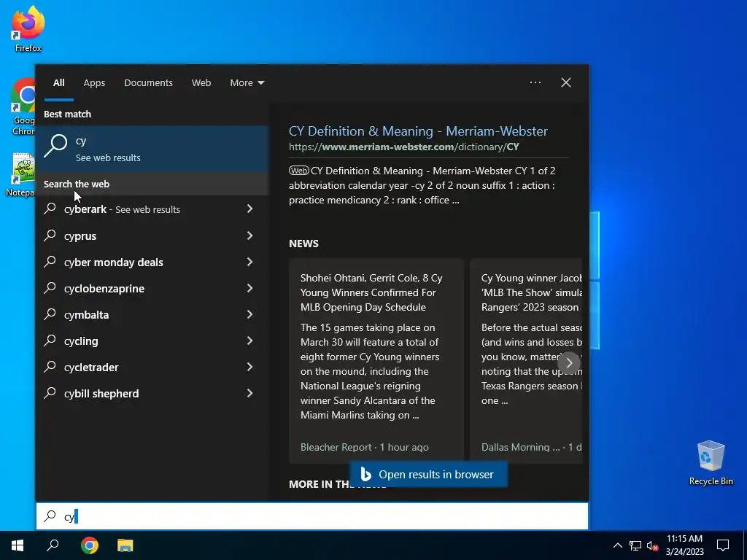Open search options three-dot menu
Viewport: 747px width, 560px height.
tap(535, 82)
